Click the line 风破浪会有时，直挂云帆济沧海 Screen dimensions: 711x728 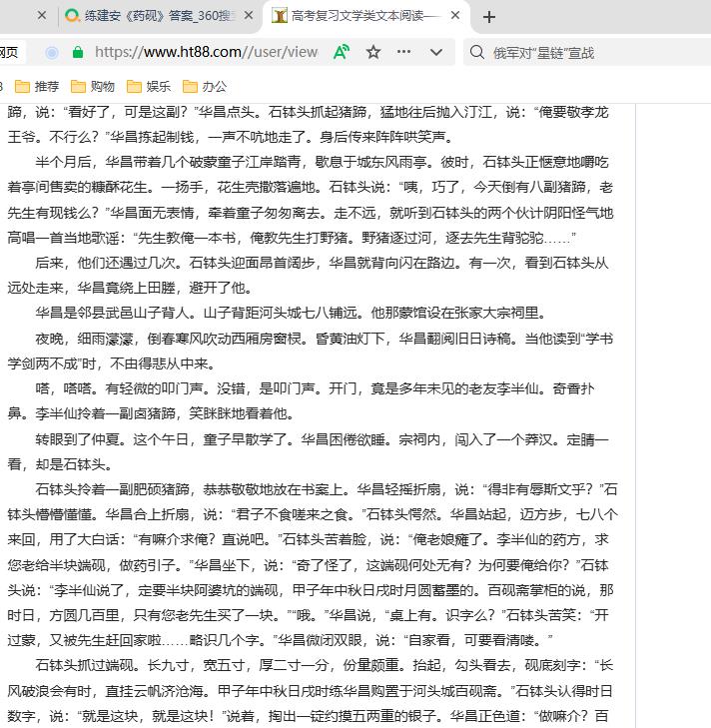(x=311, y=691)
